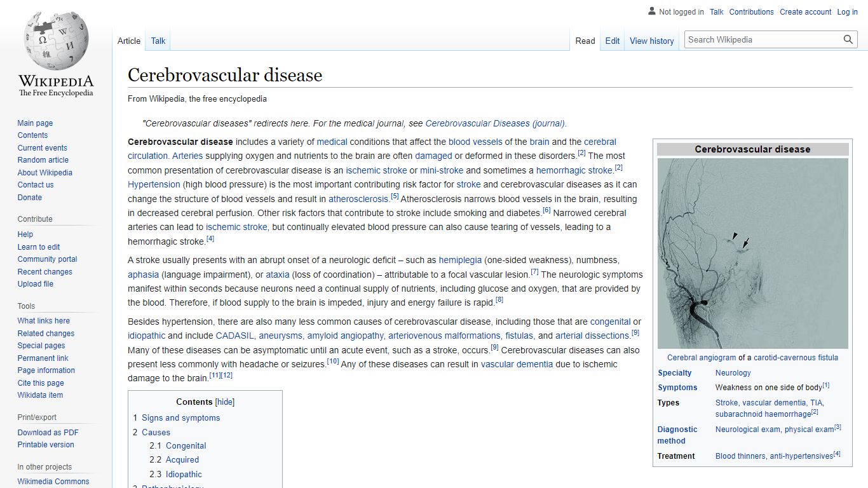Open the View history tab
868x488 pixels.
652,41
